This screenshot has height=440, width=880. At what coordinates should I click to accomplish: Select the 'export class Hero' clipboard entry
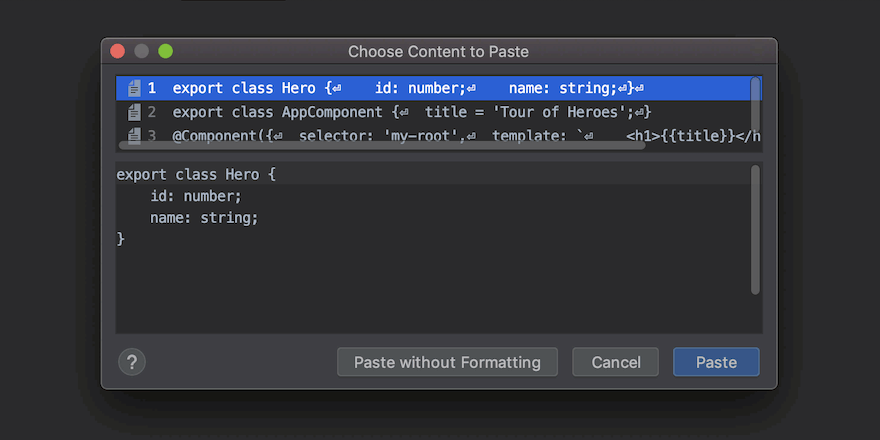point(400,88)
